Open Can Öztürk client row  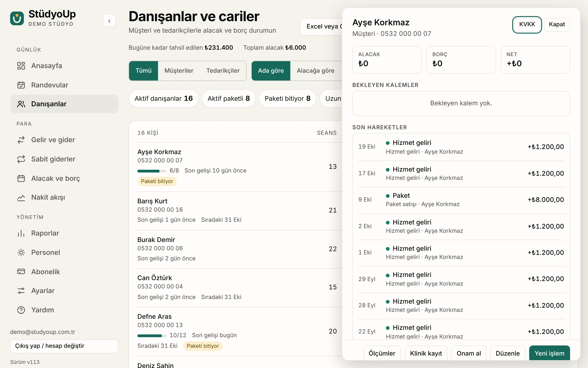click(x=238, y=288)
